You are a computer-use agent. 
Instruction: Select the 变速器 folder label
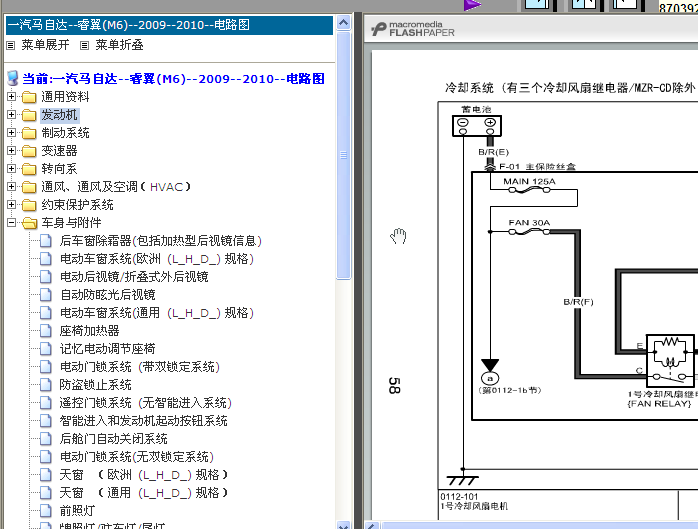[59, 151]
